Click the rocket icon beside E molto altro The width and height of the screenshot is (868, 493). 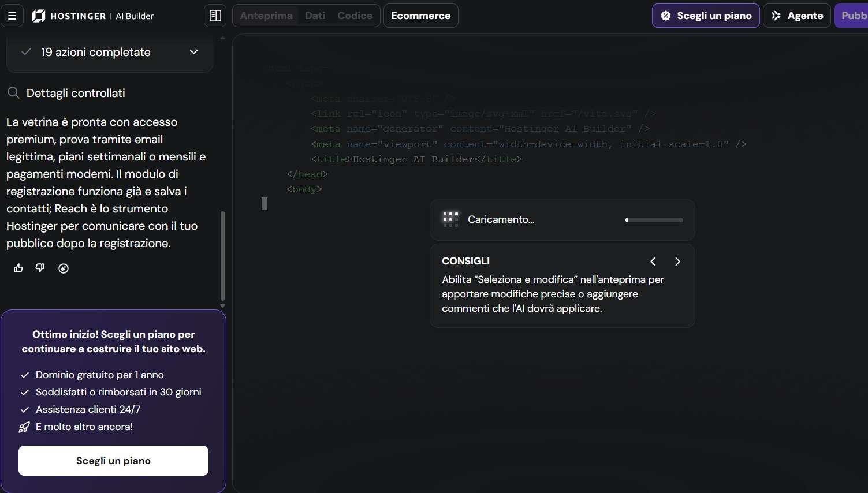[24, 427]
